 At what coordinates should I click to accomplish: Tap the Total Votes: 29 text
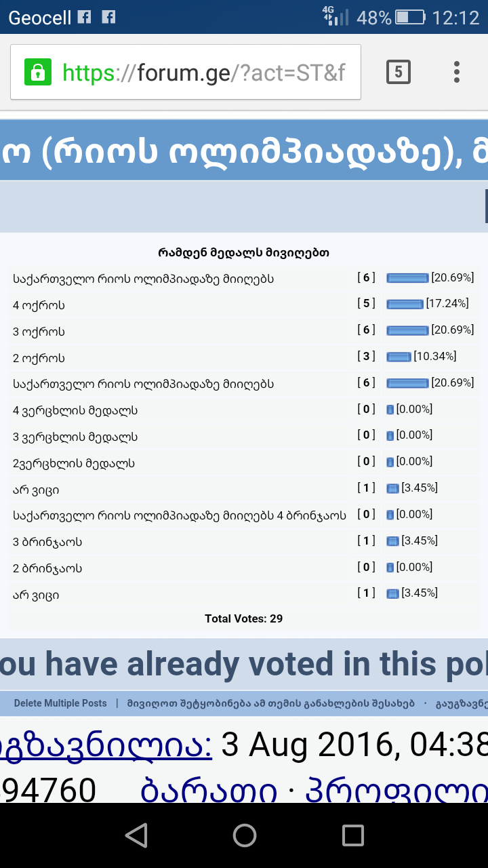(x=244, y=618)
